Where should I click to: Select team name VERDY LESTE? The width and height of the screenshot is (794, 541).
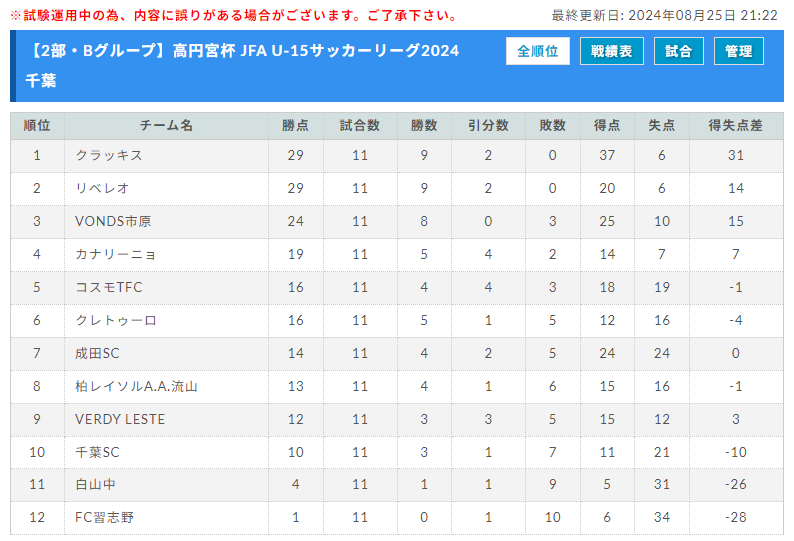(x=120, y=419)
